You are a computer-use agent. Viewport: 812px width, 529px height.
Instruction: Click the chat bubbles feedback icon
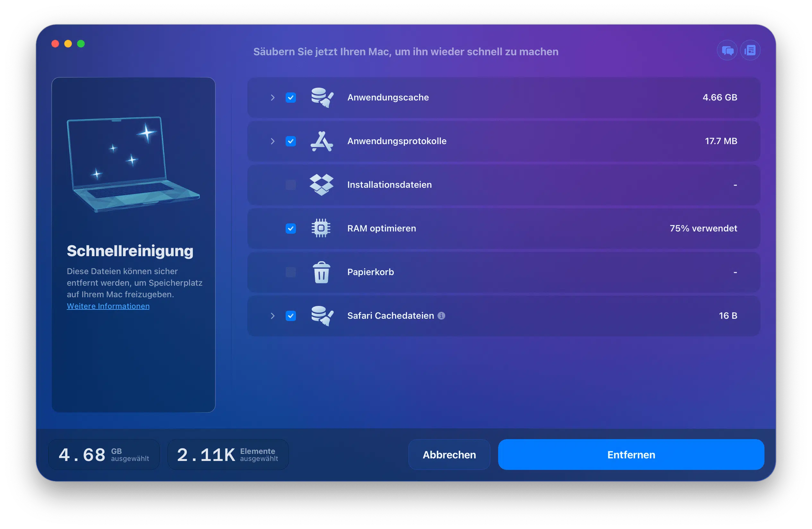727,50
